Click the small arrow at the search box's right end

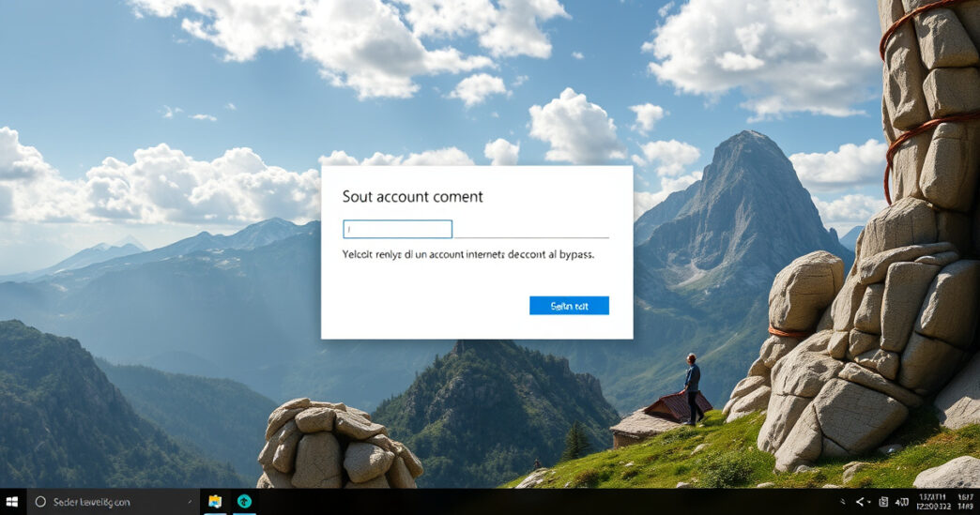coord(191,502)
